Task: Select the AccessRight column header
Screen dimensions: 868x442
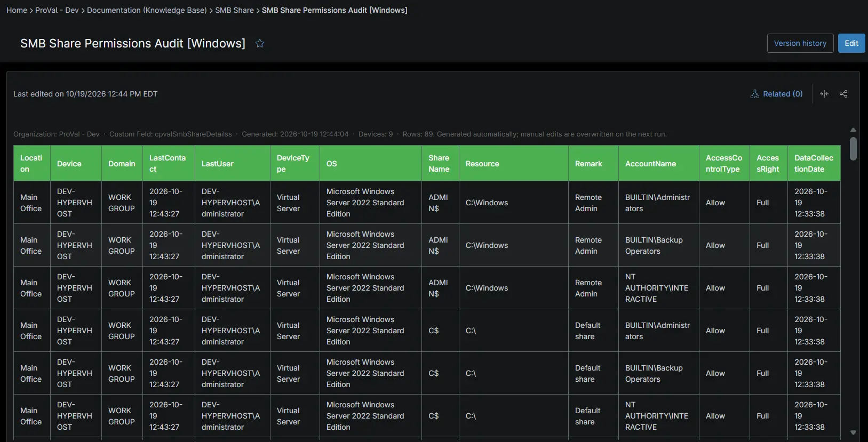Action: pos(769,164)
